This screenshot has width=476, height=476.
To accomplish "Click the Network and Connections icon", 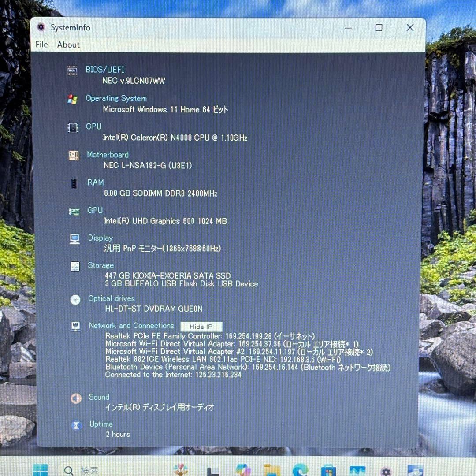I will tap(74, 326).
